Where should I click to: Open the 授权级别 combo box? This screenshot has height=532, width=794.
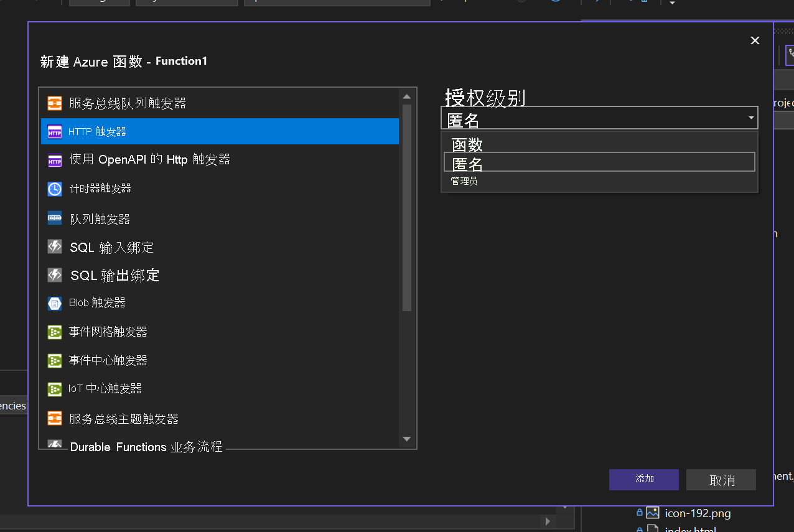599,118
